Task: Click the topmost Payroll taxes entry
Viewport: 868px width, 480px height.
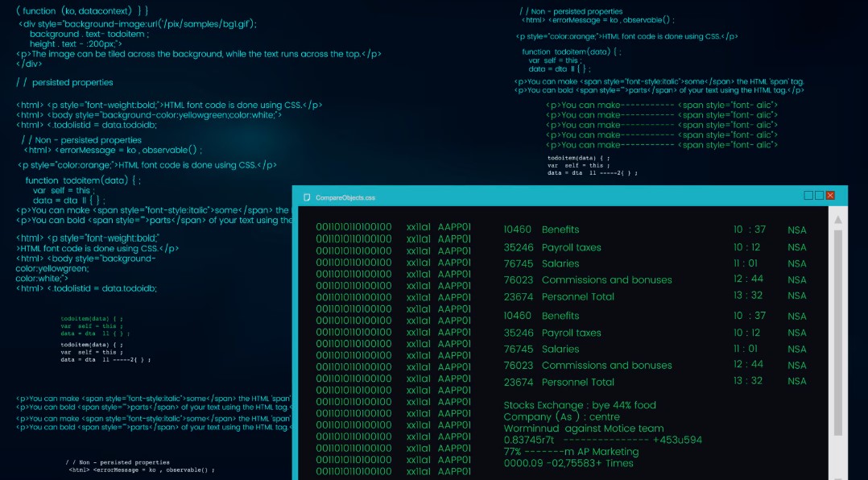Action: coord(571,247)
